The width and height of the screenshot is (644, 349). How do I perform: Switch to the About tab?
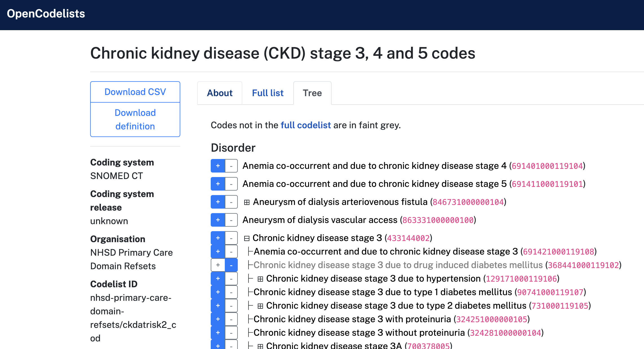219,93
